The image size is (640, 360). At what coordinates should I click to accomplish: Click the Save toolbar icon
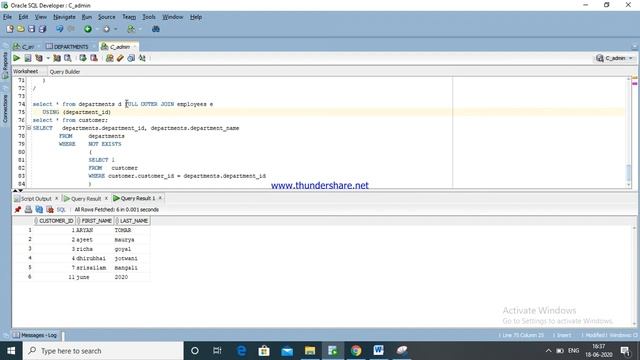click(31, 29)
